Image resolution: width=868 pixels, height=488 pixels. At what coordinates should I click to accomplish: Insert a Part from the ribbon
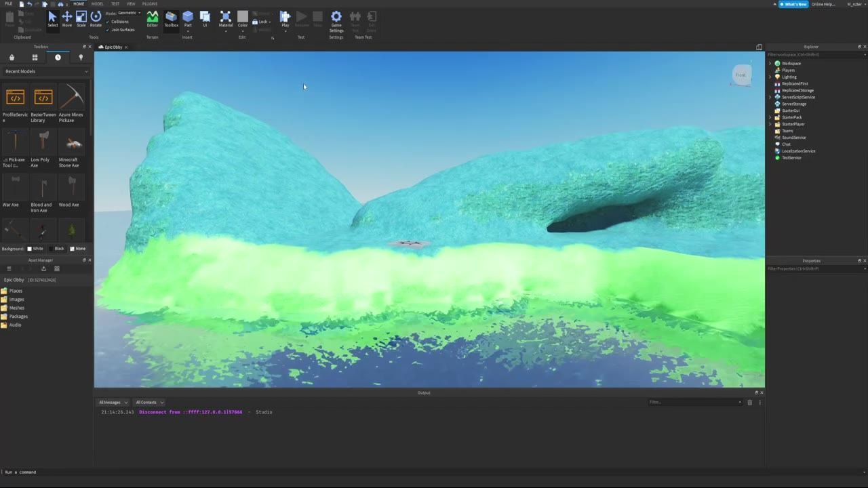pos(188,19)
